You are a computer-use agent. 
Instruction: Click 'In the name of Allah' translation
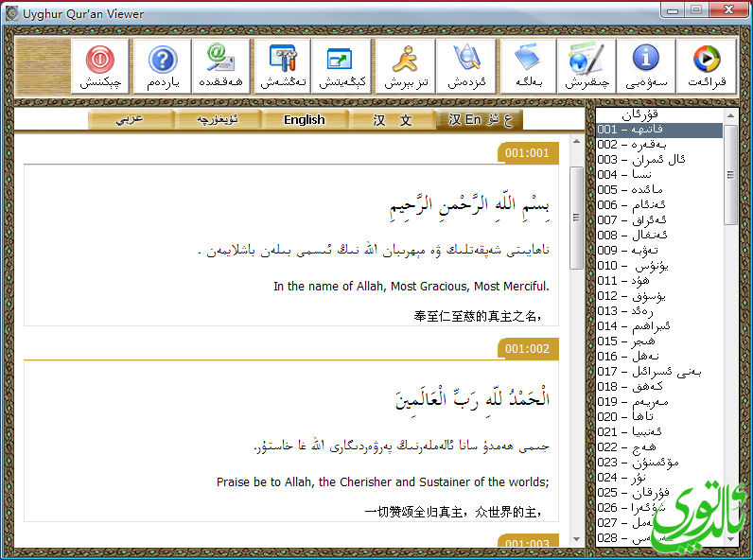(x=412, y=287)
